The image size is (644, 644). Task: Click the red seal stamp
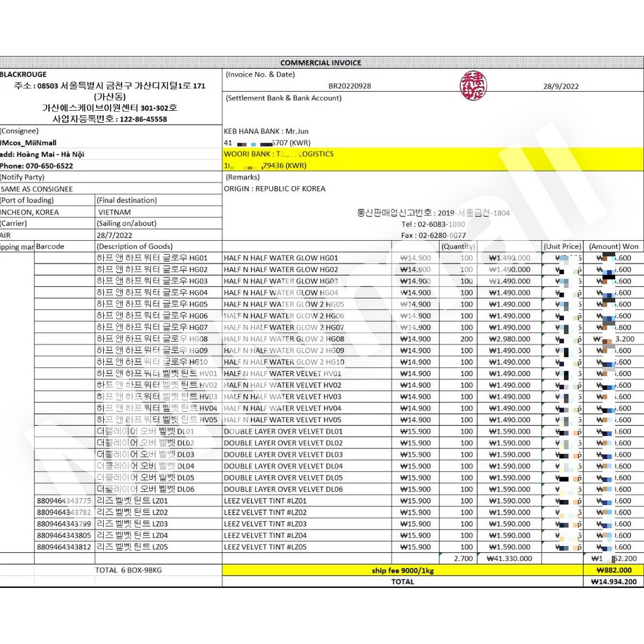click(x=469, y=84)
